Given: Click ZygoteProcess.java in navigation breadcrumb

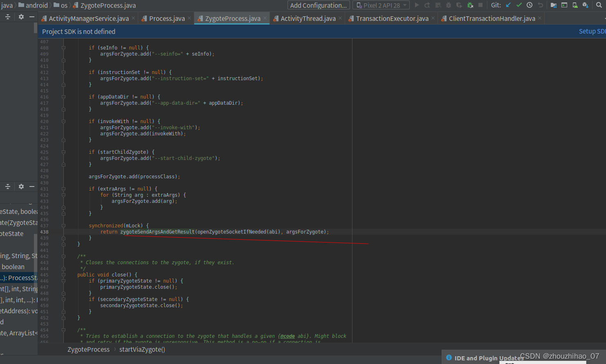Looking at the screenshot, I should (104, 5).
